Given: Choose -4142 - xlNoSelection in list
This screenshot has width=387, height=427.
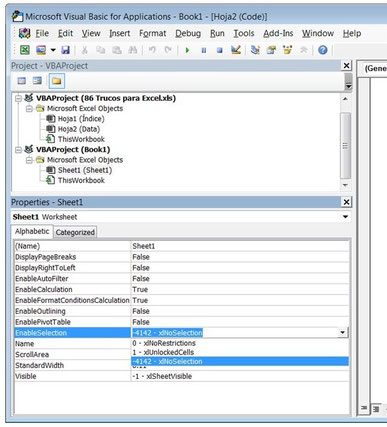Looking at the screenshot, I should pos(240,361).
